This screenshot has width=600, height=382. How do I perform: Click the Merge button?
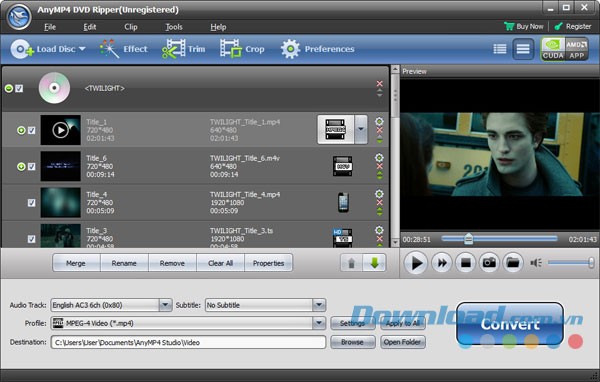coord(76,263)
